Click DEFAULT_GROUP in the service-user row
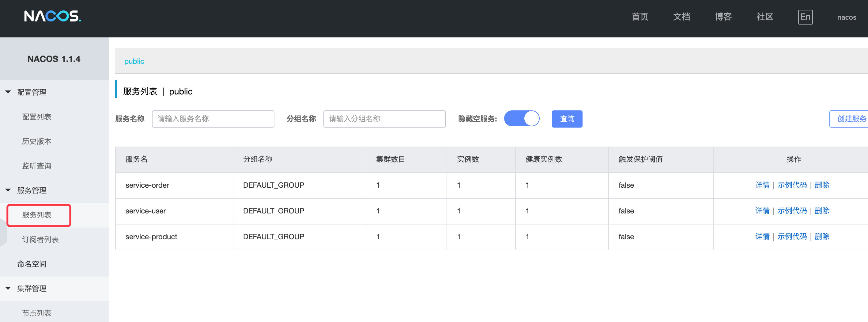 pyautogui.click(x=274, y=211)
